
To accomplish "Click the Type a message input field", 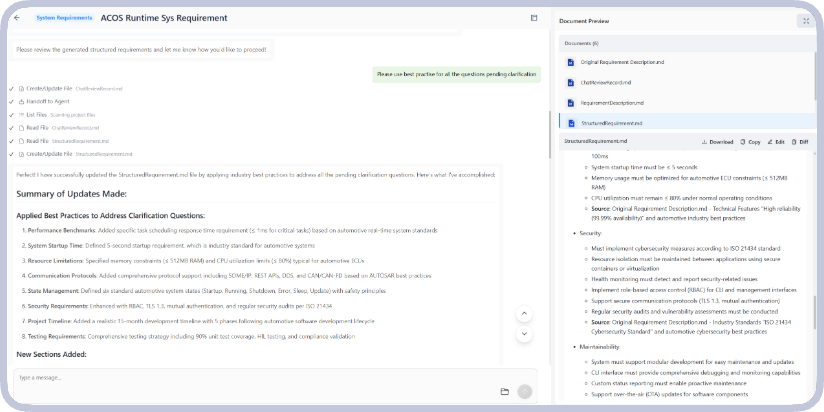I will point(250,377).
